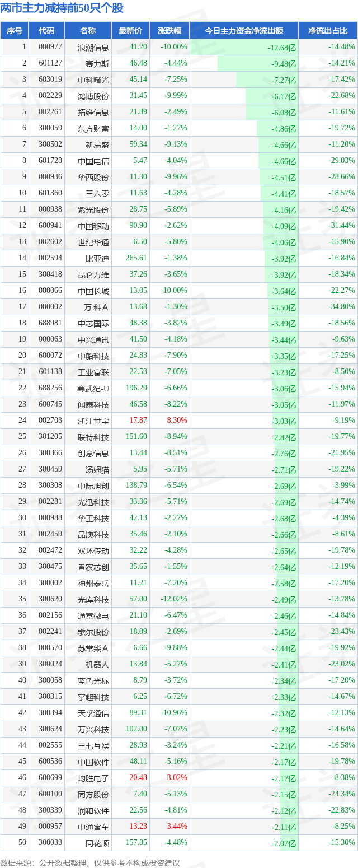Click stock name 同花顺
The width and height of the screenshot is (358, 868).
coord(97,843)
